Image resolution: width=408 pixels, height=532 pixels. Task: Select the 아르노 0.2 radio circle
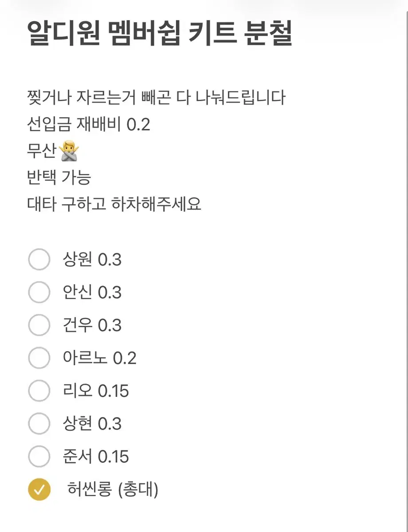39,358
